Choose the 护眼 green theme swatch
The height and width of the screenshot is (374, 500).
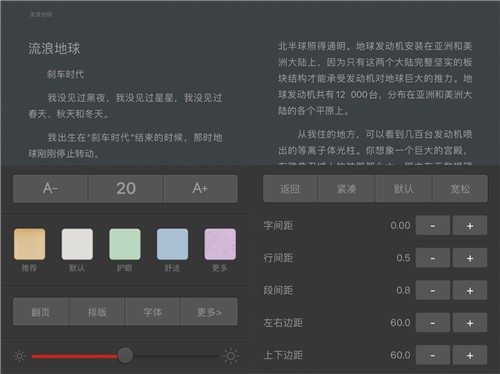click(125, 244)
